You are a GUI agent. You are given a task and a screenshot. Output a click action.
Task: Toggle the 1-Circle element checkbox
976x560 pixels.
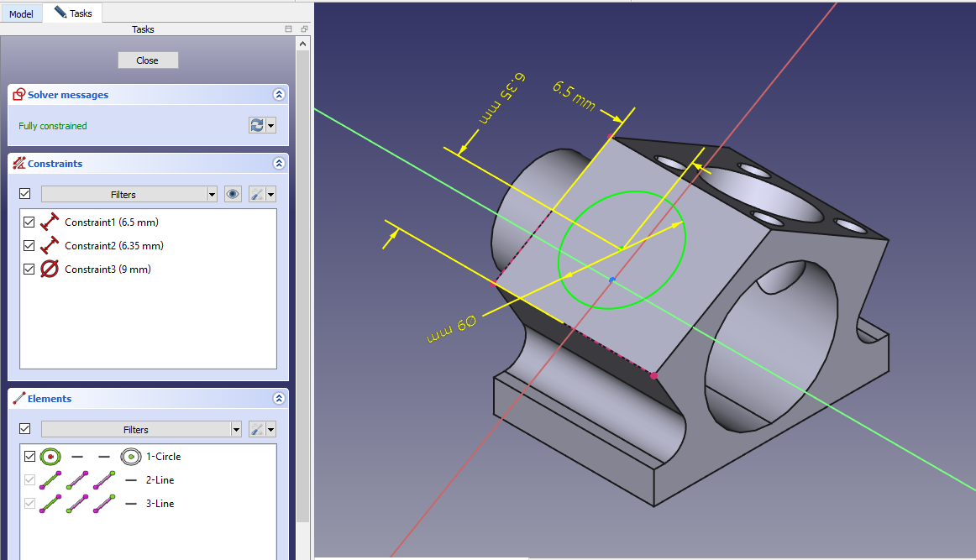pyautogui.click(x=29, y=457)
